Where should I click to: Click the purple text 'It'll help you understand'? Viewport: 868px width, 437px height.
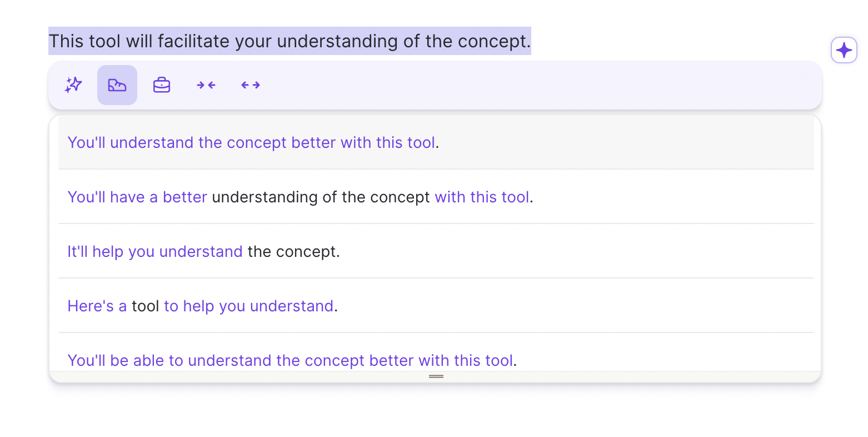pyautogui.click(x=154, y=251)
